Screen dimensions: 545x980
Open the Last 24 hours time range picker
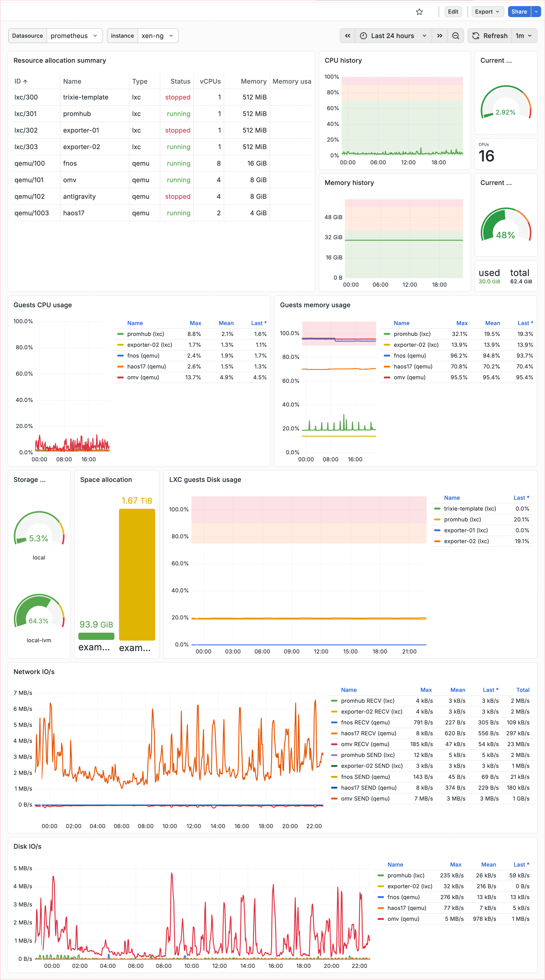pos(393,35)
